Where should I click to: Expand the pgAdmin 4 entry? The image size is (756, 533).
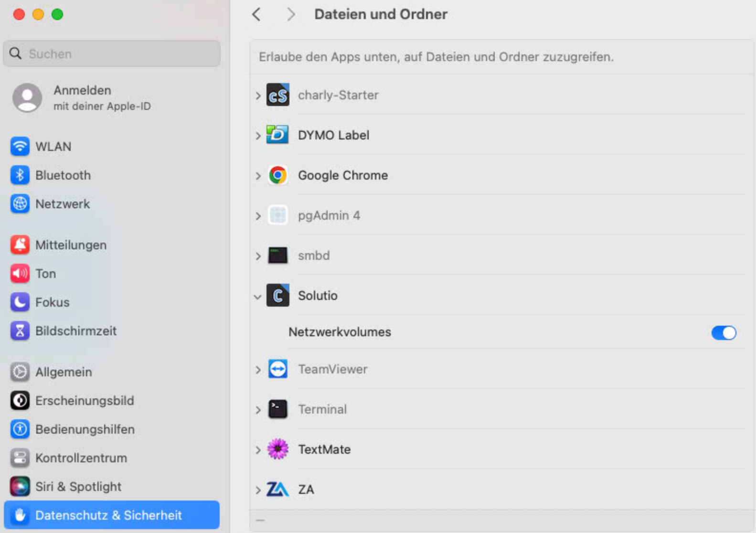(x=258, y=216)
